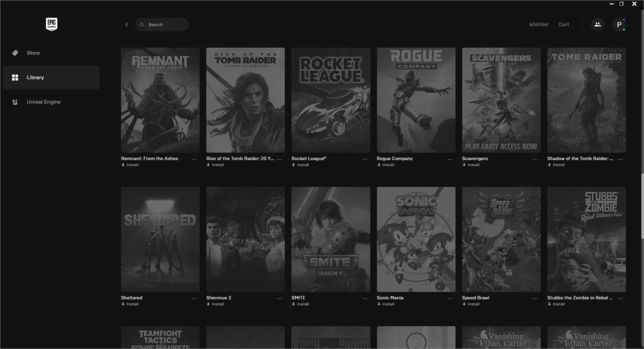Click the SMITE title text
The height and width of the screenshot is (349, 644).
click(x=299, y=298)
